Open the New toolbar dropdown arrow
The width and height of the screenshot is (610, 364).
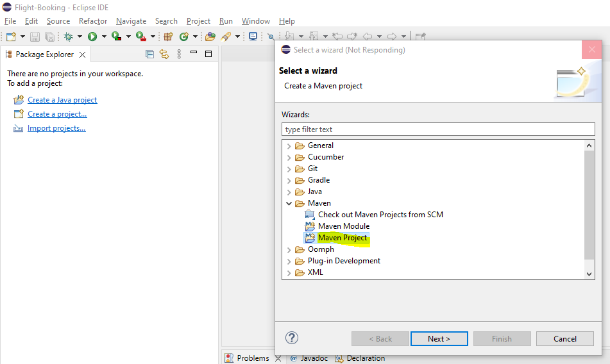22,37
